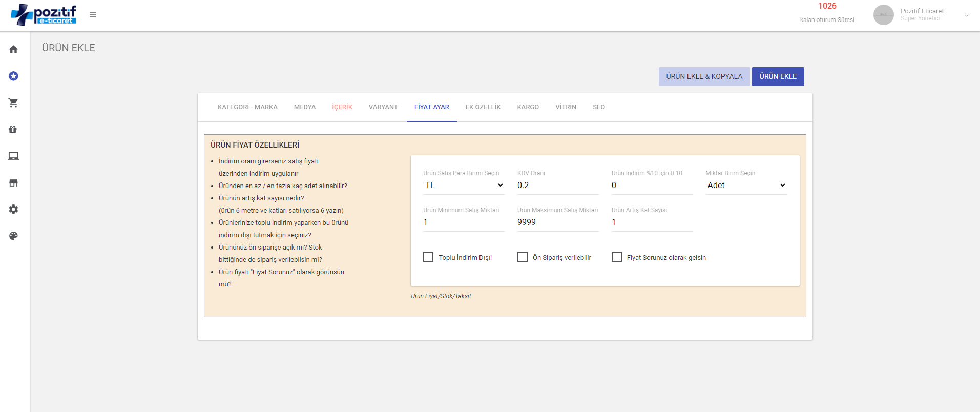The width and height of the screenshot is (980, 412).
Task: Toggle the hamburger menu icon
Action: click(x=93, y=15)
